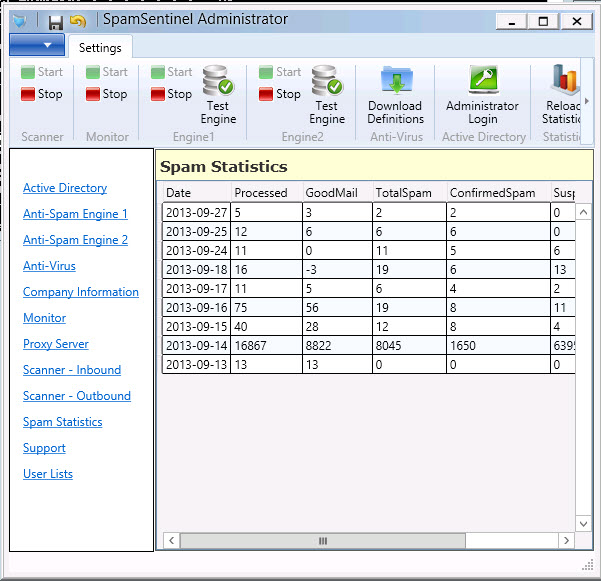Start the Monitor service
Image resolution: width=601 pixels, height=581 pixels.
pyautogui.click(x=107, y=72)
